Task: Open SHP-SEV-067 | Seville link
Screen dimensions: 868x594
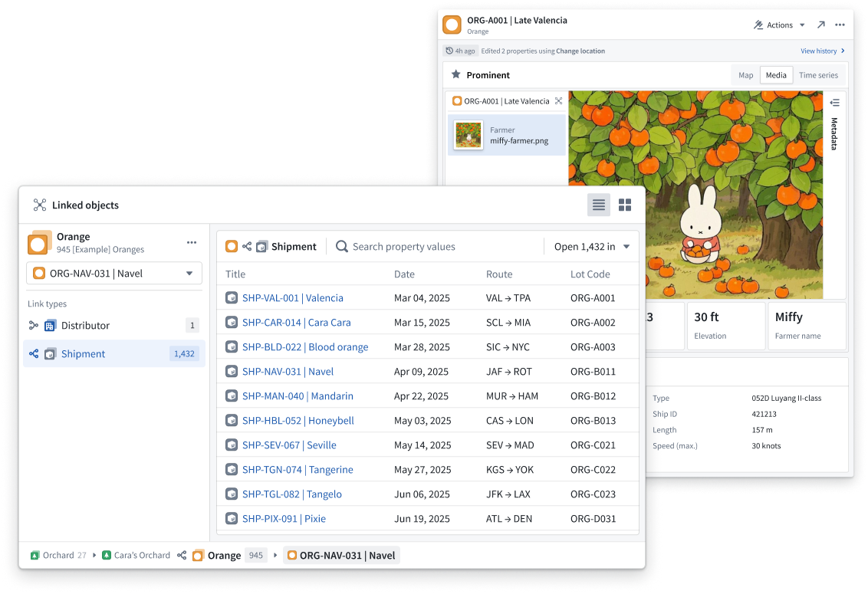Action: tap(289, 445)
